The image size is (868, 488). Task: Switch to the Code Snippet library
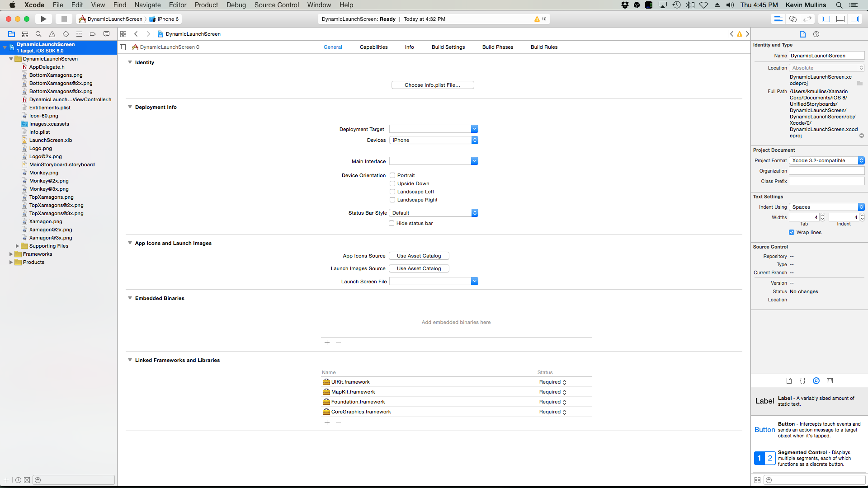click(803, 380)
